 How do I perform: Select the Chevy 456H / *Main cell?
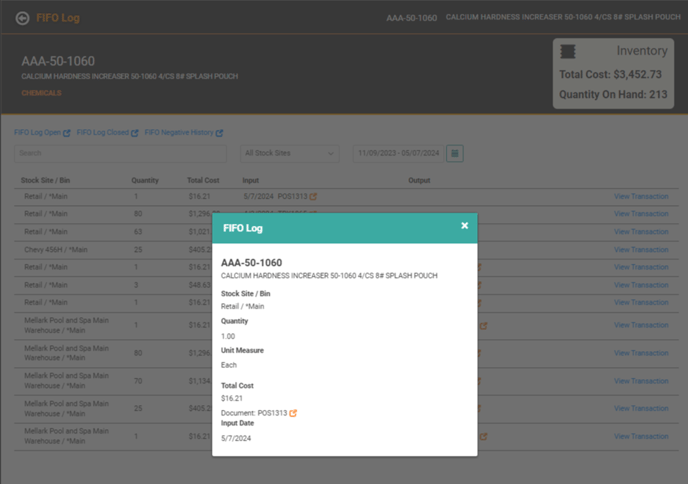[56, 250]
